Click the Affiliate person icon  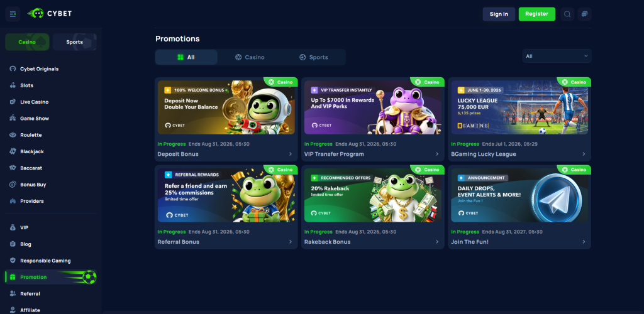click(13, 310)
